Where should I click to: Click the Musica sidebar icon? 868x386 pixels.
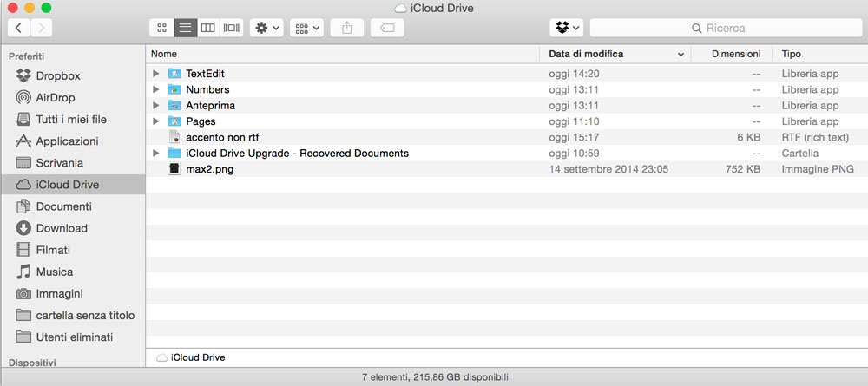coord(23,272)
